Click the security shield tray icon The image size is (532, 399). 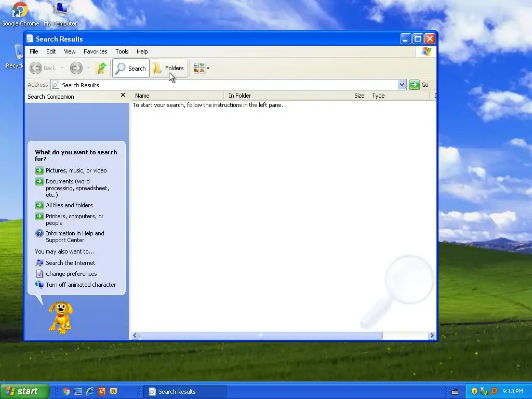coord(474,391)
